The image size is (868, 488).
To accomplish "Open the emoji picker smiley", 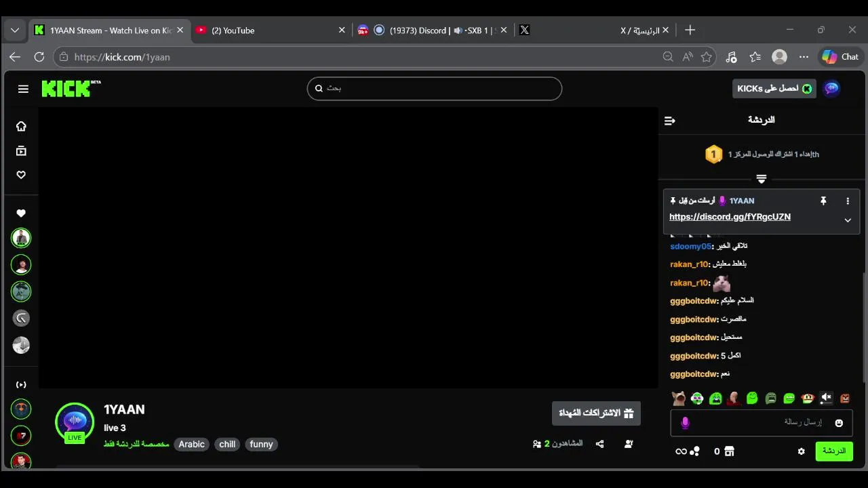I will tap(839, 423).
